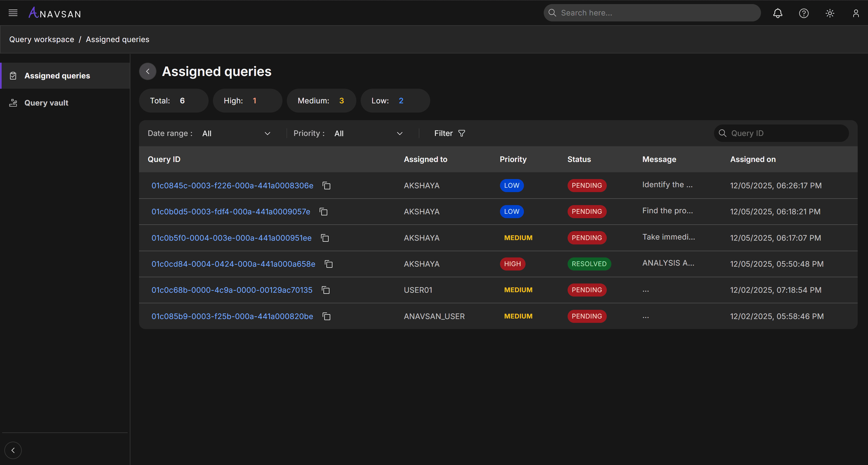Screen dimensions: 868x465
Task: Open the user profile icon
Action: click(x=856, y=13)
